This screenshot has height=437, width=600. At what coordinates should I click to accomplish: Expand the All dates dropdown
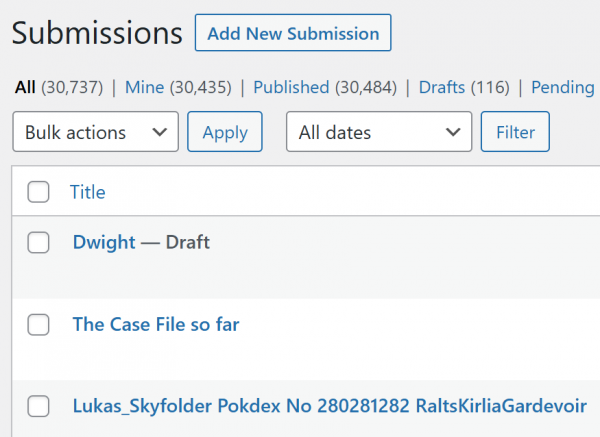(379, 132)
